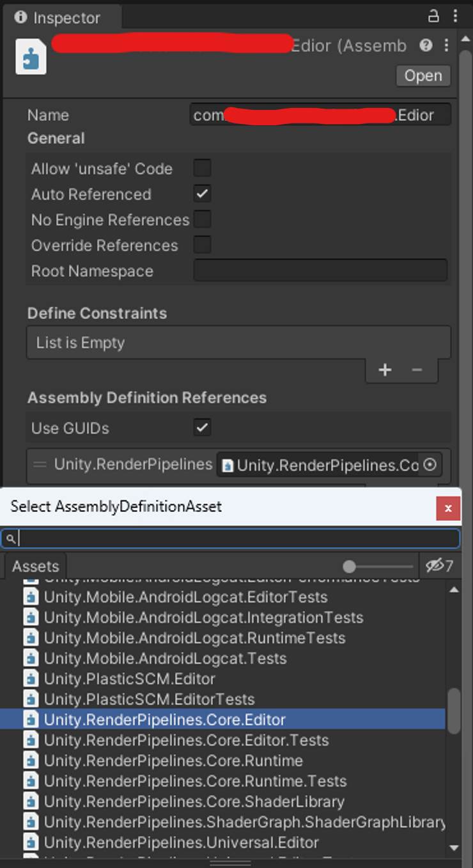This screenshot has width=473, height=868.
Task: Select Unity.RenderPipelines.ShaderGraph.ShaderGraphLibrary
Action: (x=222, y=822)
